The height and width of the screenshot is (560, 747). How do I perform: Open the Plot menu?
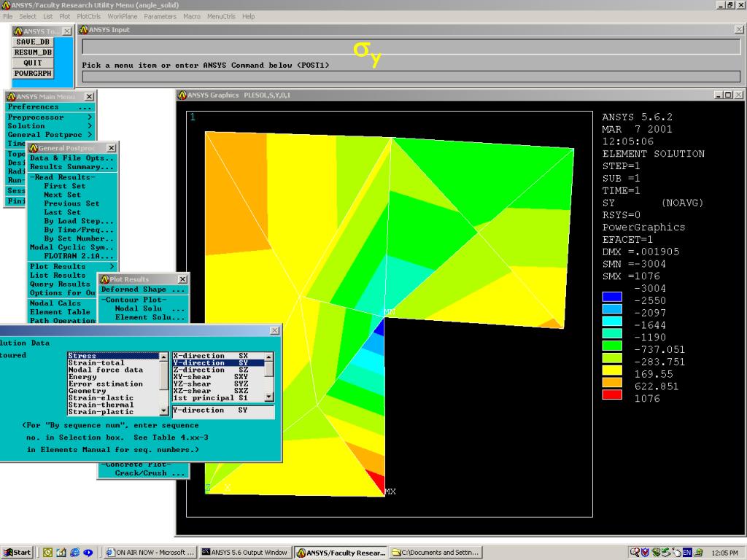click(x=65, y=16)
